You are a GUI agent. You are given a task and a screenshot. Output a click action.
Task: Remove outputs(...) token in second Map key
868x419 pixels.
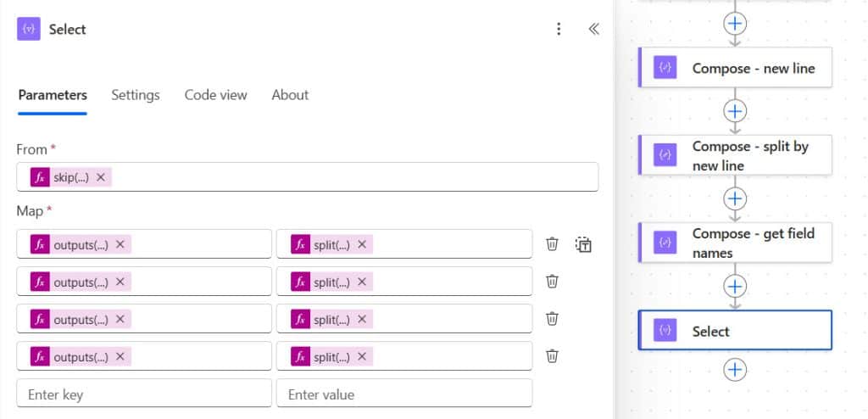tap(120, 282)
